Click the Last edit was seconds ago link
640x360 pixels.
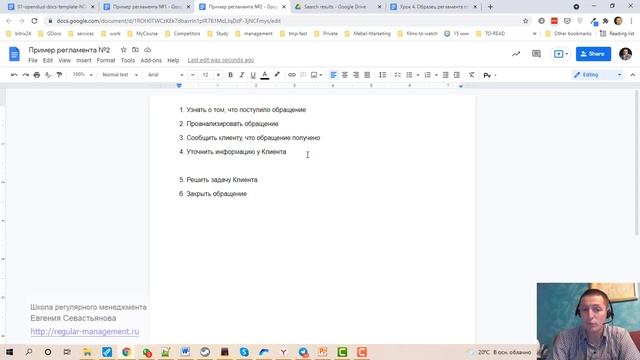pyautogui.click(x=221, y=60)
